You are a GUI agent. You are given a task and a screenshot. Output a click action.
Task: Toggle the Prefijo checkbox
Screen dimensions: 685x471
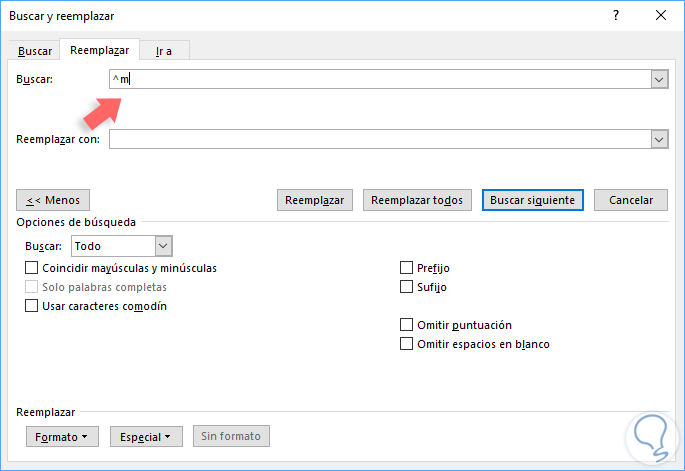click(406, 268)
